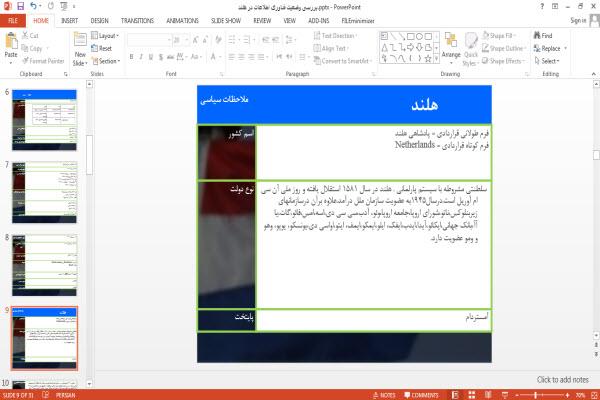Switch to the DESIGN tab
The width and height of the screenshot is (600, 400).
pyautogui.click(x=99, y=21)
